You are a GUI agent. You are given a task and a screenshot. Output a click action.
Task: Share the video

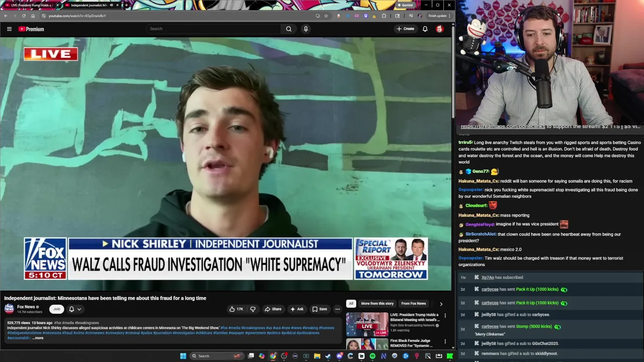click(x=273, y=309)
